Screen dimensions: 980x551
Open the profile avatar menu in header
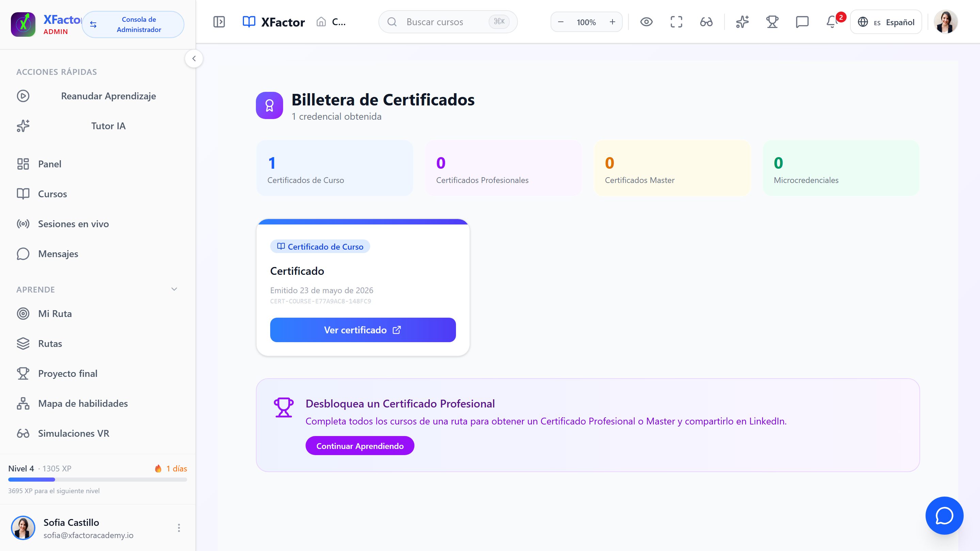pyautogui.click(x=945, y=22)
